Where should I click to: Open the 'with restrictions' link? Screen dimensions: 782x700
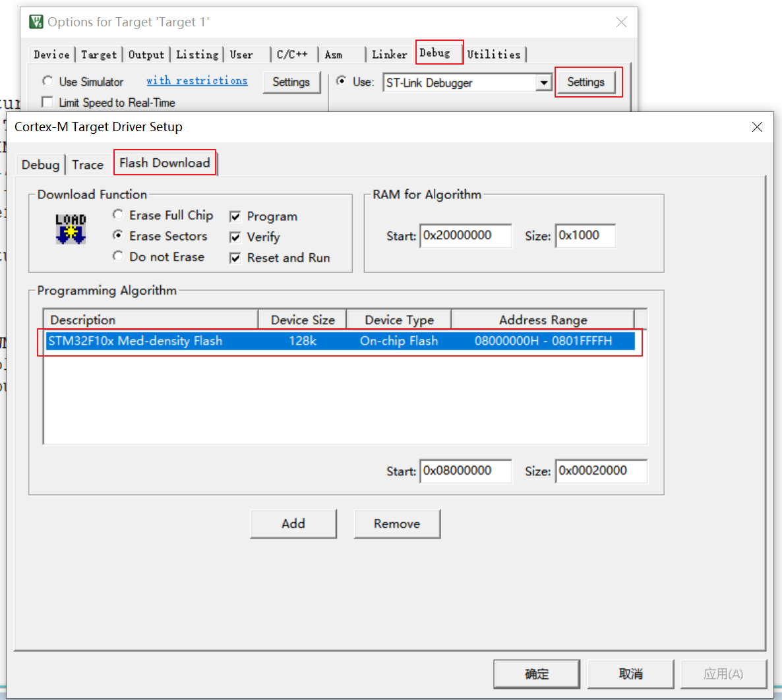click(x=196, y=80)
